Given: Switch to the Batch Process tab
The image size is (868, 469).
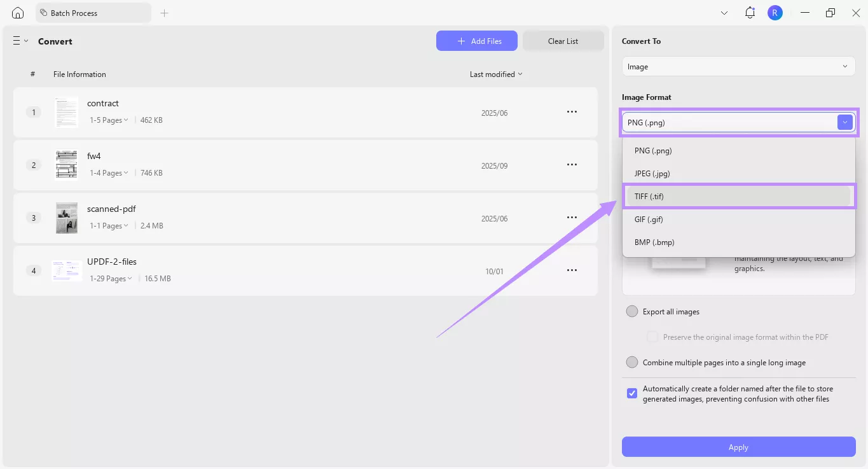Looking at the screenshot, I should click(x=93, y=13).
